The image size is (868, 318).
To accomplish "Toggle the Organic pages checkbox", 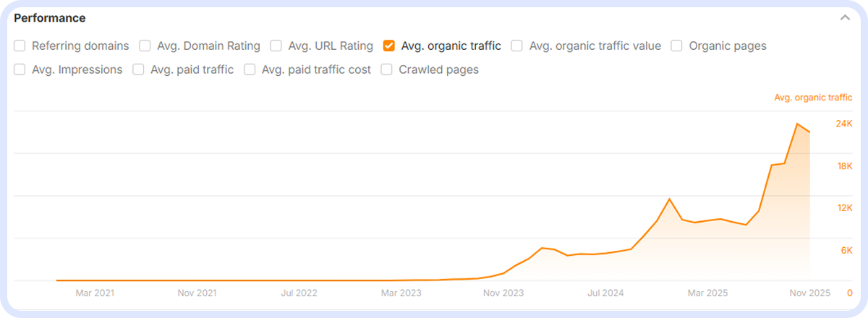I will [x=676, y=46].
